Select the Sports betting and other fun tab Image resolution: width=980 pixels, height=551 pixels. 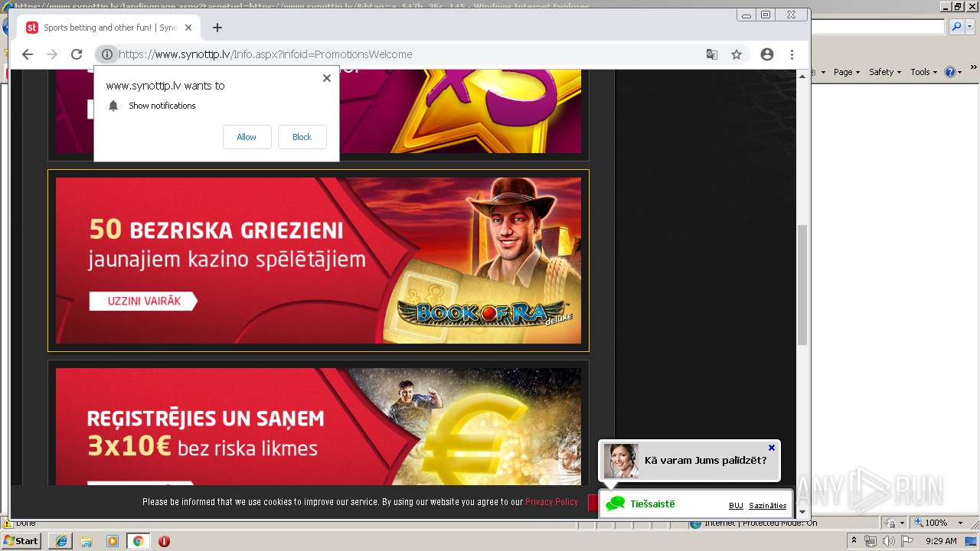click(109, 28)
